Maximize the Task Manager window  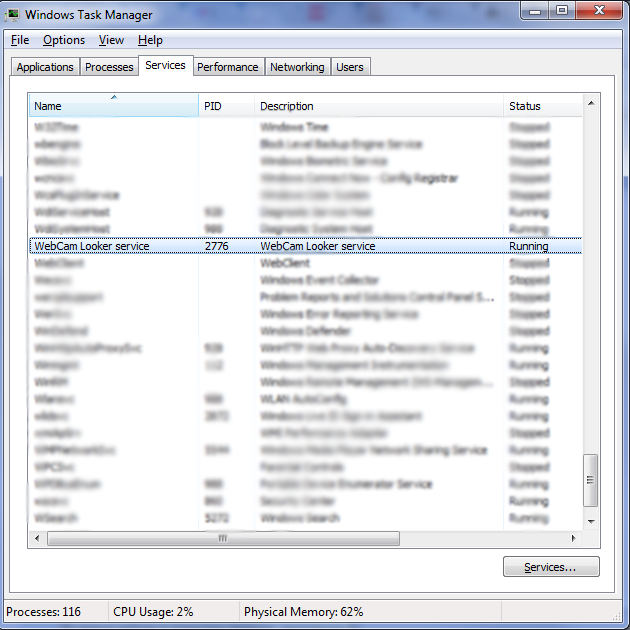click(562, 10)
